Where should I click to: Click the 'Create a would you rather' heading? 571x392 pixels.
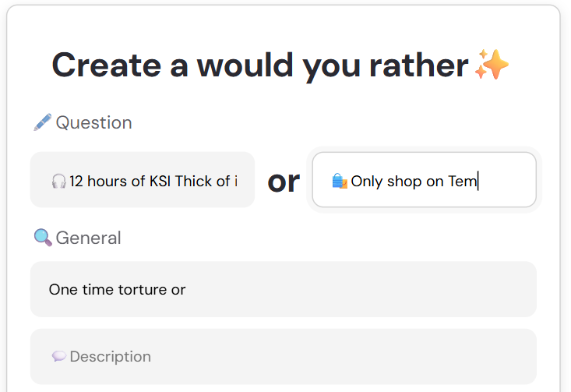pyautogui.click(x=260, y=65)
